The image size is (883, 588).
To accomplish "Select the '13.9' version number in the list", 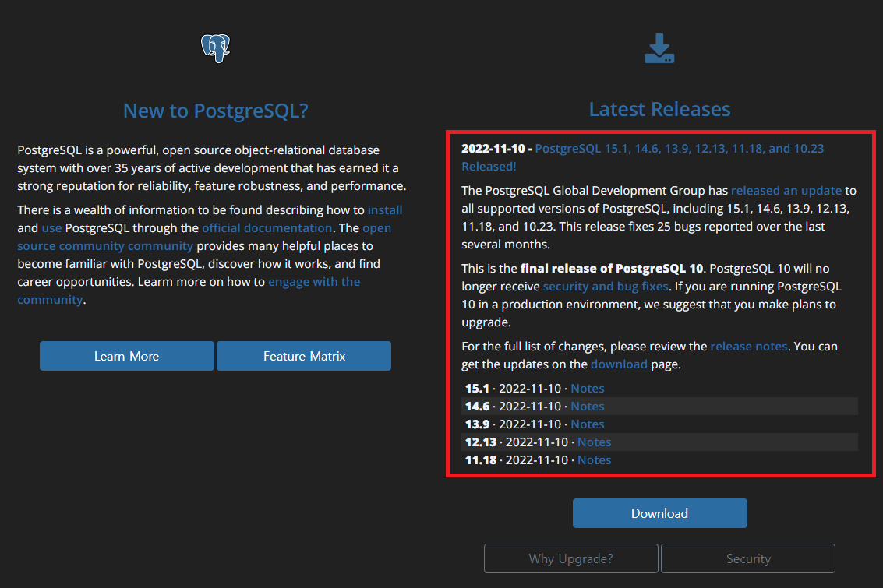I will click(477, 424).
